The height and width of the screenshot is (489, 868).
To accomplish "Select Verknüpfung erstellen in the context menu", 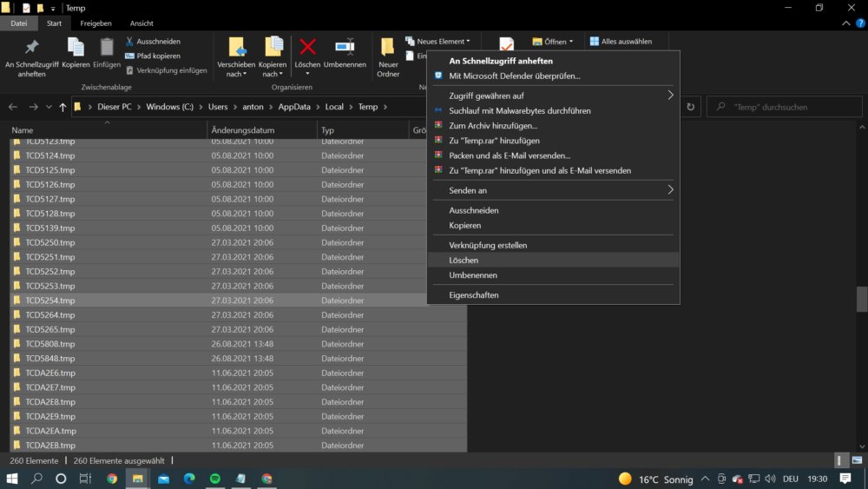I will 553,245.
